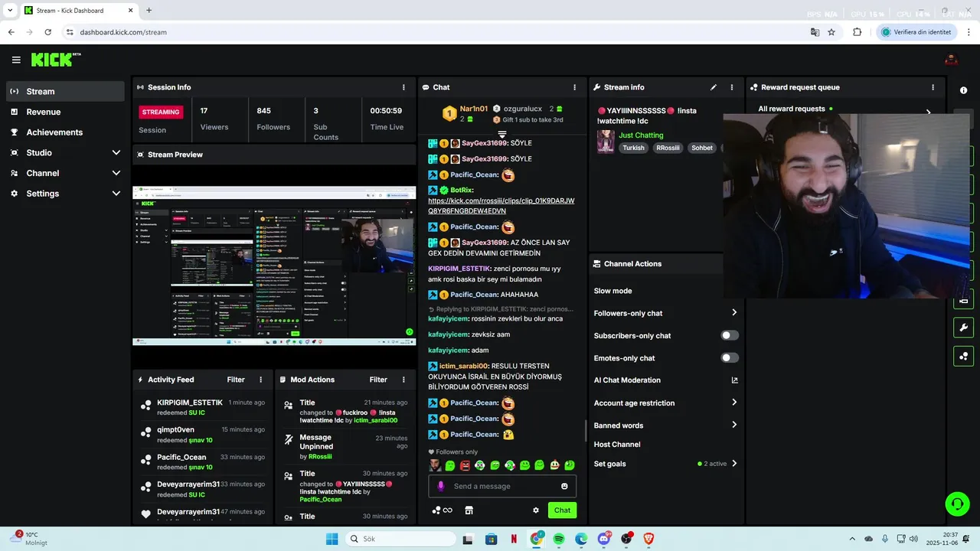Image resolution: width=980 pixels, height=551 pixels.
Task: Toggle Emotes-only chat
Action: coord(730,357)
